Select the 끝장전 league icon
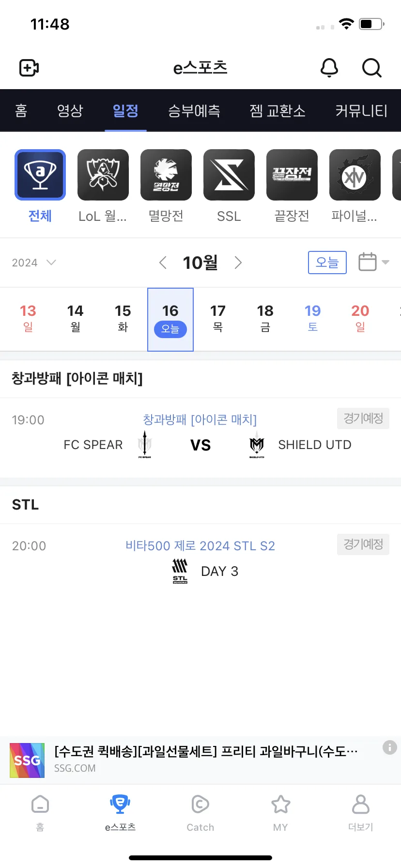This screenshot has height=868, width=401. click(292, 175)
